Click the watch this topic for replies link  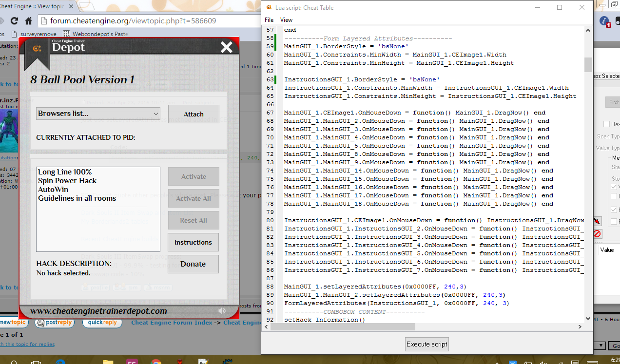(x=27, y=344)
